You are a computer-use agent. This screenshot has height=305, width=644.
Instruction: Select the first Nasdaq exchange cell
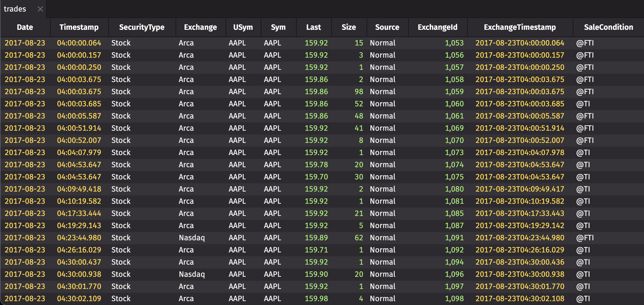192,238
